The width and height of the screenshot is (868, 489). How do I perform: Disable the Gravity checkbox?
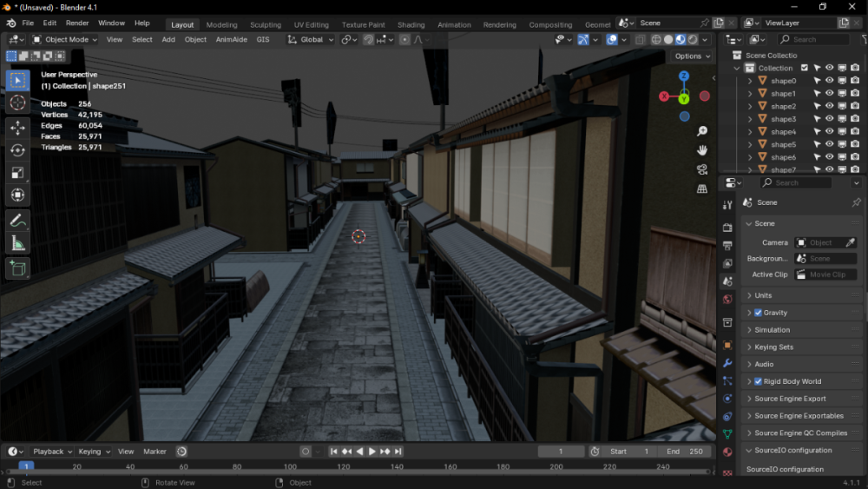pyautogui.click(x=758, y=313)
